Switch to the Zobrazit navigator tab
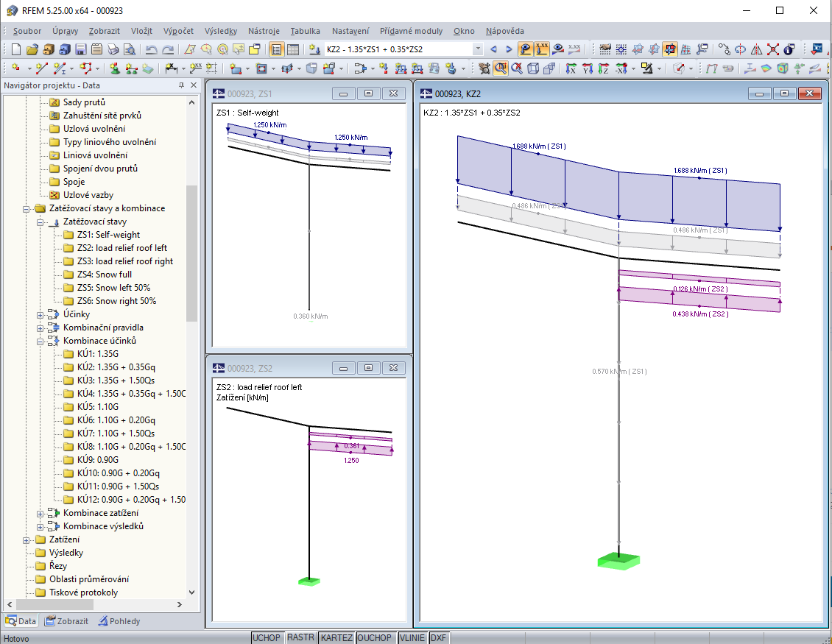This screenshot has width=832, height=644. pyautogui.click(x=66, y=620)
